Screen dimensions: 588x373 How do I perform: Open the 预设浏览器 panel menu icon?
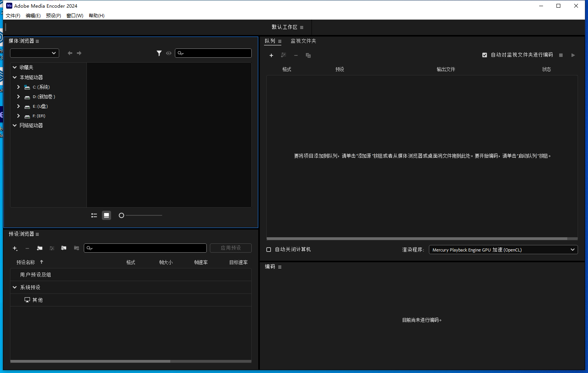point(37,234)
